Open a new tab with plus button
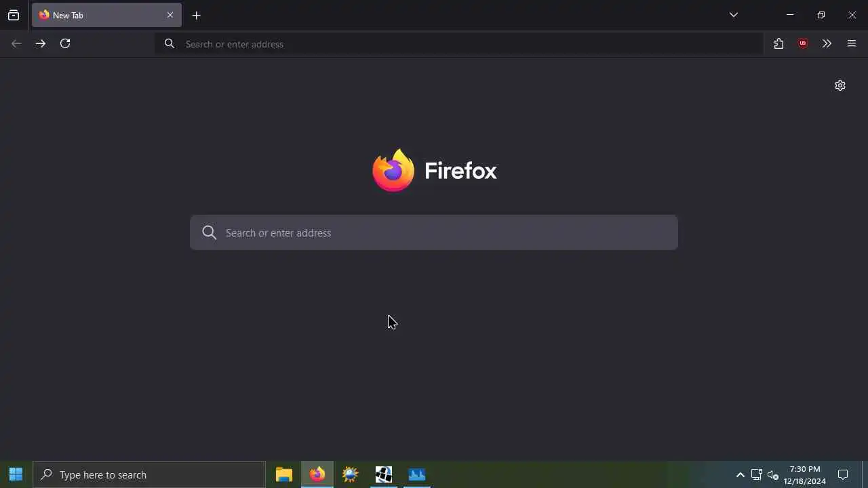This screenshot has width=868, height=488. click(x=197, y=15)
